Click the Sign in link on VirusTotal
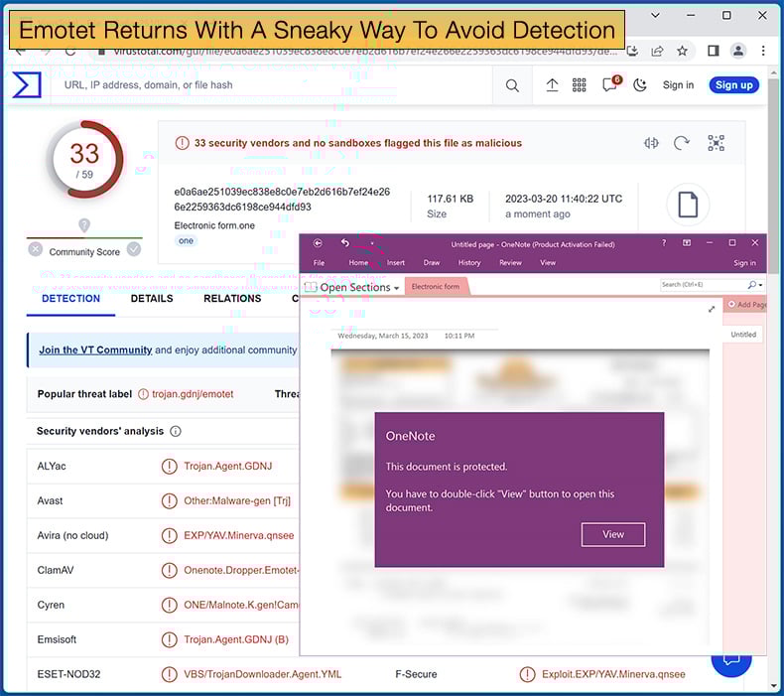The width and height of the screenshot is (784, 696). click(x=678, y=85)
